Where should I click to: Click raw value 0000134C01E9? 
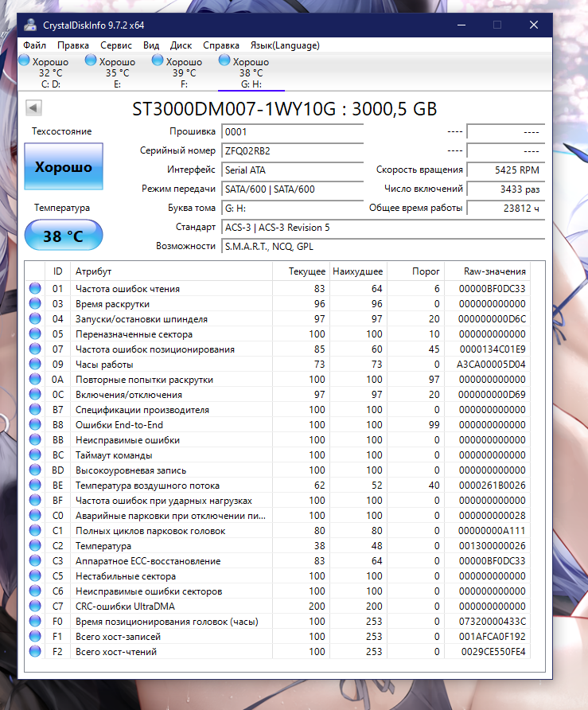[x=493, y=349]
